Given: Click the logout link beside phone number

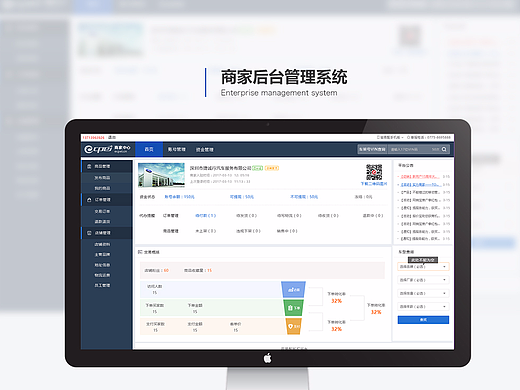Looking at the screenshot, I should coord(112,137).
